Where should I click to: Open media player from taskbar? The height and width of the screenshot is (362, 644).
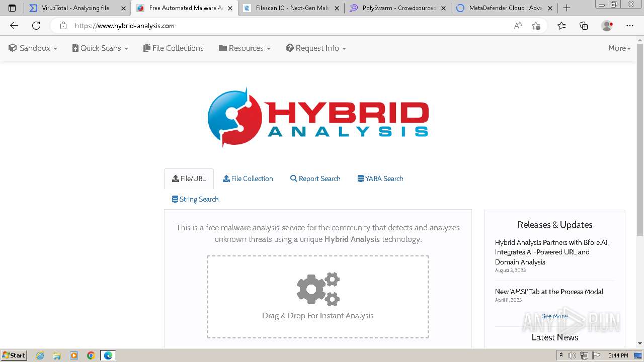coord(74,355)
